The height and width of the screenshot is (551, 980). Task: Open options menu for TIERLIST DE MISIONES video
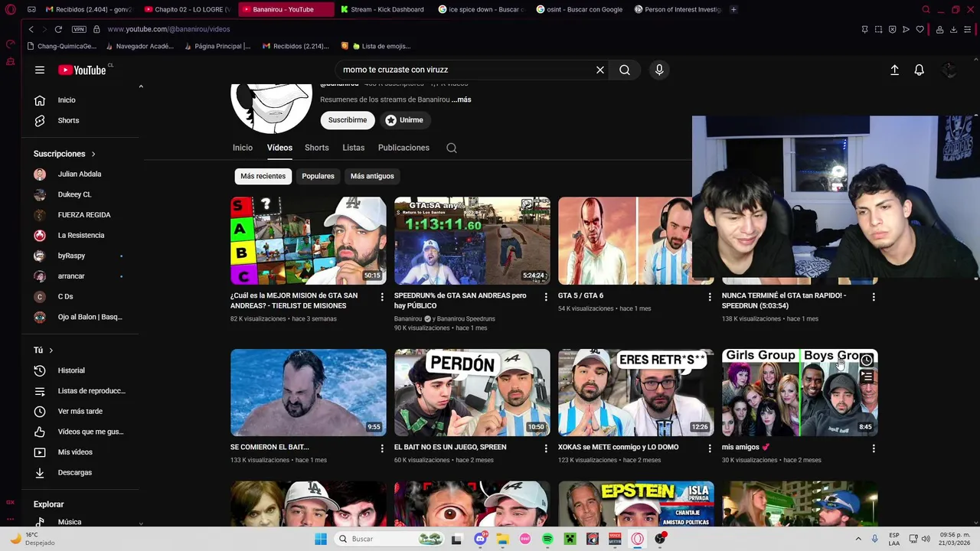[382, 297]
